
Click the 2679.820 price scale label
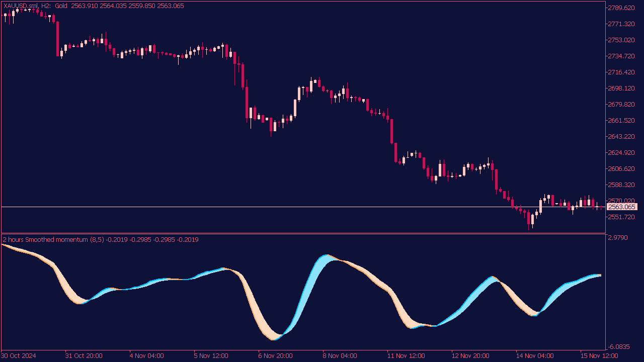(x=621, y=105)
